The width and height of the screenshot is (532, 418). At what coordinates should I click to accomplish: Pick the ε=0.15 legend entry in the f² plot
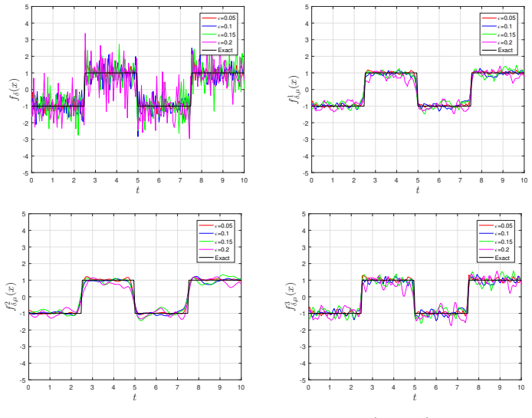click(215, 242)
